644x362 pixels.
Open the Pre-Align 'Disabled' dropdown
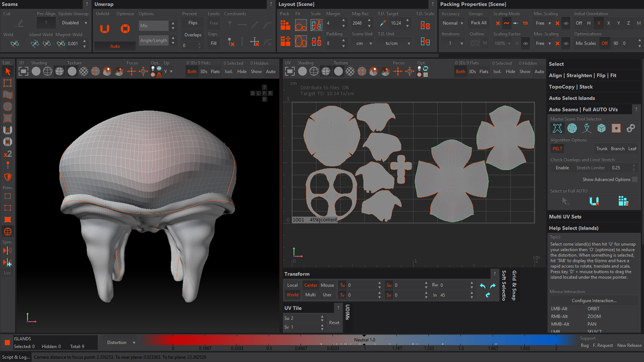pyautogui.click(x=74, y=23)
